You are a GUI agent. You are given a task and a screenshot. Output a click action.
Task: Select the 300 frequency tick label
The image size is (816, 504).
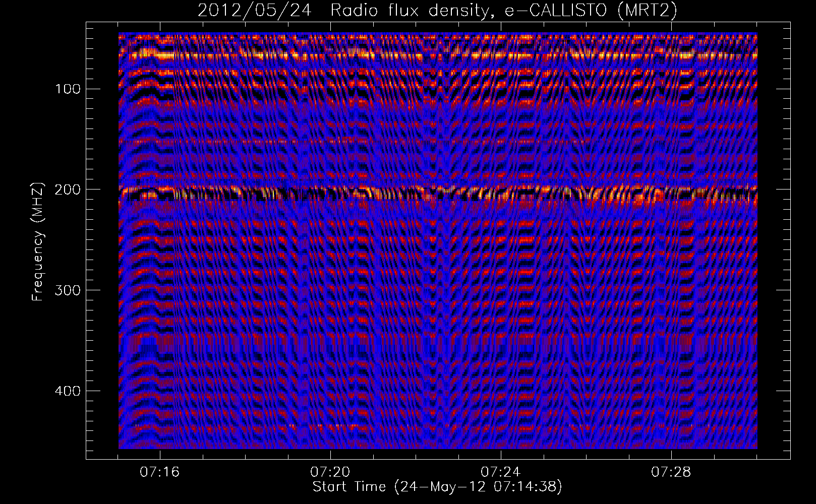coord(68,291)
